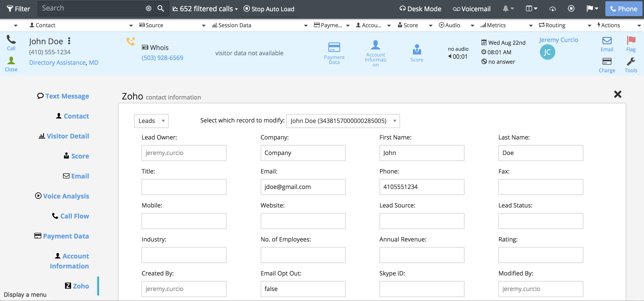Toggle Desk Mode
This screenshot has height=301, width=644.
(x=420, y=9)
